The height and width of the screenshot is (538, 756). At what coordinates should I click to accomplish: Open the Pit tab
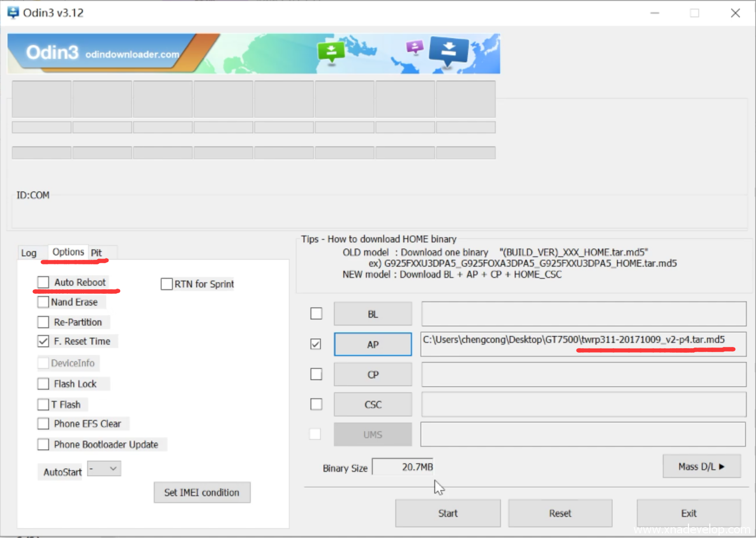click(x=96, y=253)
